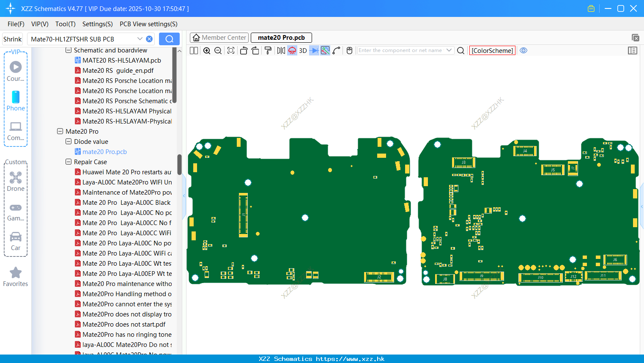The image size is (644, 363).
Task: Click the Shrink button
Action: point(13,39)
